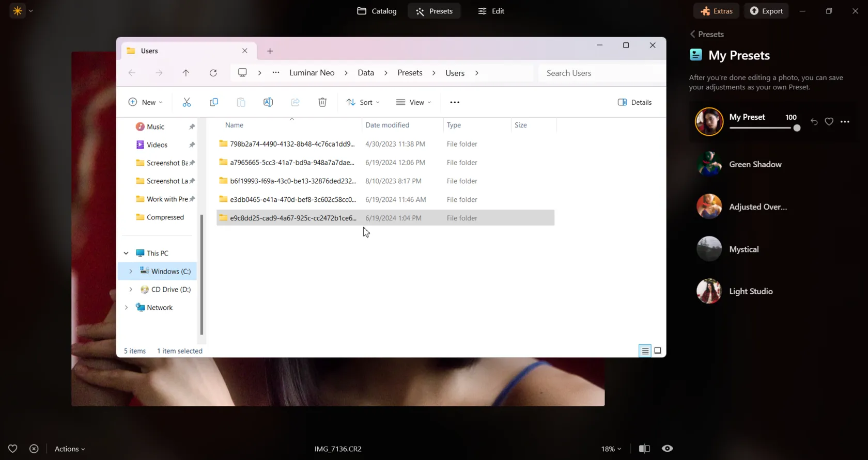
Task: Click the Cut scissors icon in Explorer toolbar
Action: [x=187, y=102]
